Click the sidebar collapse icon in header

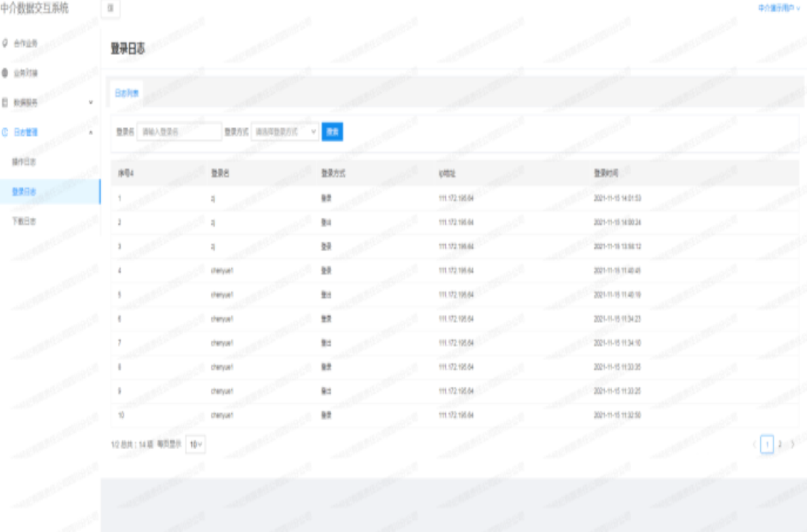tap(111, 8)
